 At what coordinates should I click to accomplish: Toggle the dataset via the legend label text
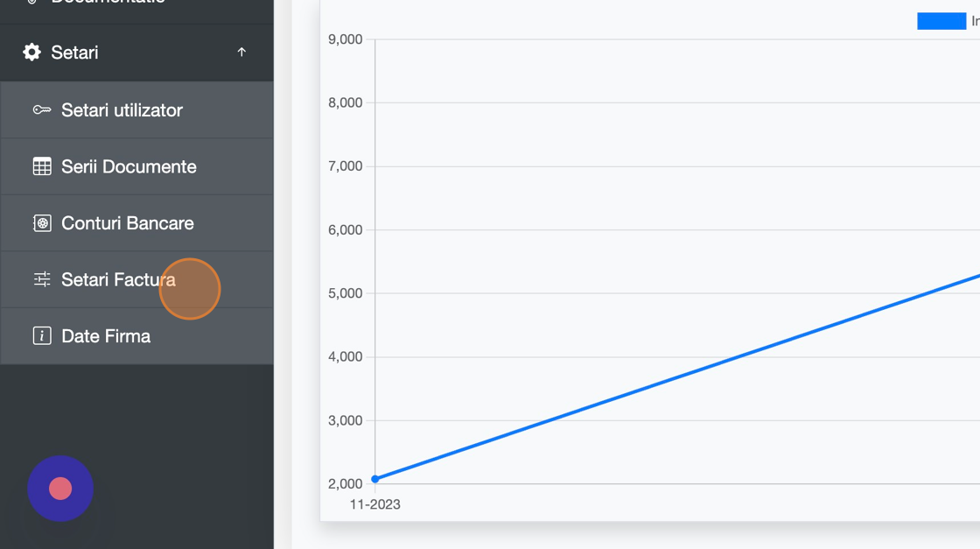975,21
